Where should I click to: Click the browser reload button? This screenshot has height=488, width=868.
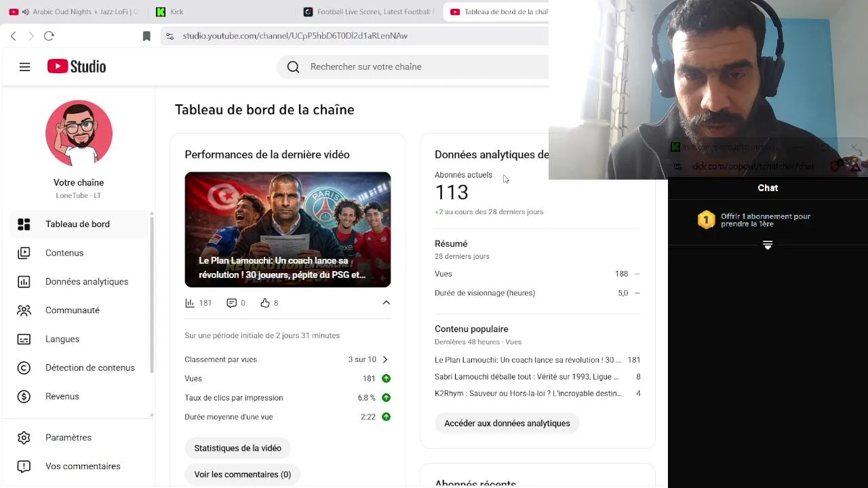49,36
